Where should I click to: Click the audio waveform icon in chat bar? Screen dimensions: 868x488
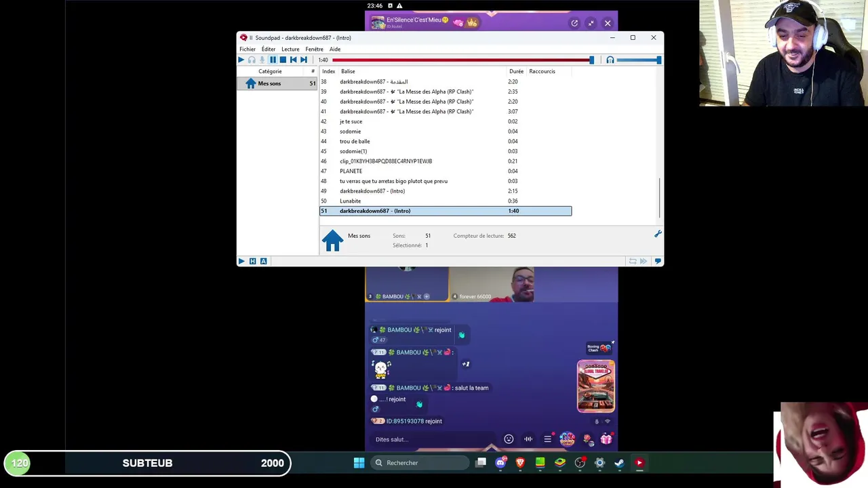(x=528, y=439)
